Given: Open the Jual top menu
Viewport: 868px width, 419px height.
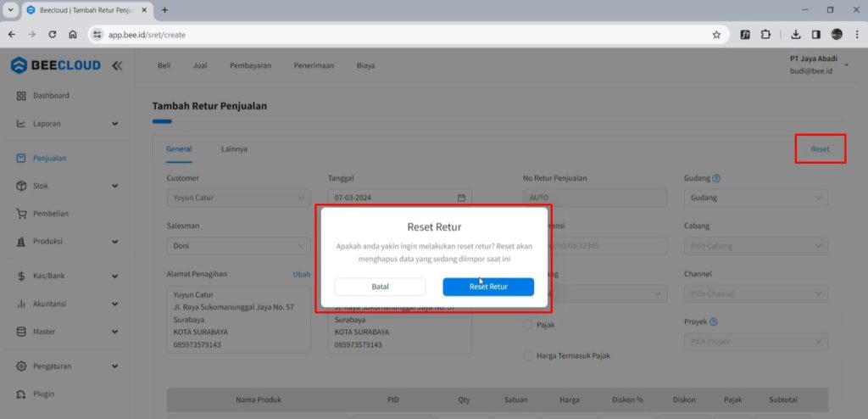Looking at the screenshot, I should click(200, 65).
